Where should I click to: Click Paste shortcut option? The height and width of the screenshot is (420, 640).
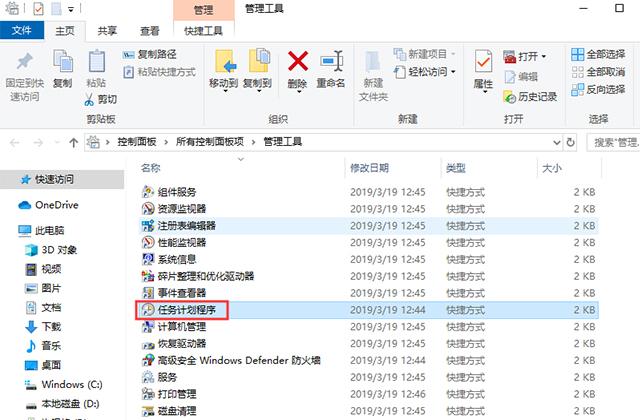pyautogui.click(x=160, y=72)
